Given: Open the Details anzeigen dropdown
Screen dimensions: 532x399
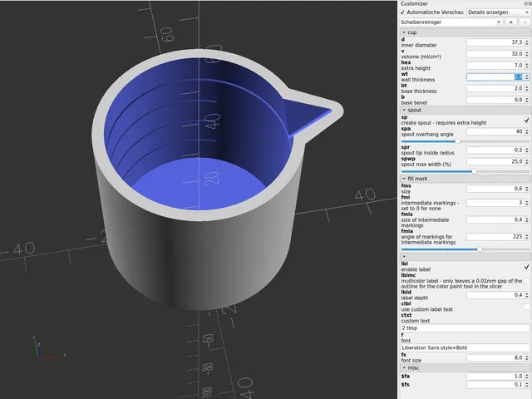Looking at the screenshot, I should click(498, 12).
